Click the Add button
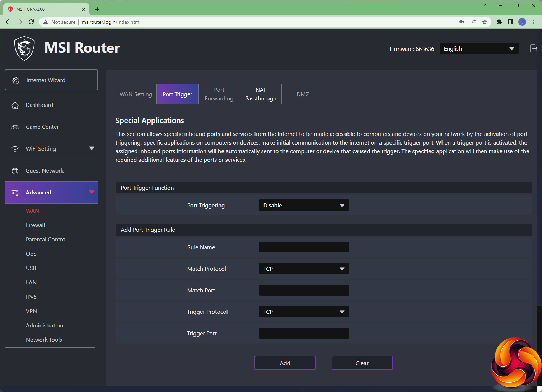Viewport: 542px width, 392px height. [285, 363]
